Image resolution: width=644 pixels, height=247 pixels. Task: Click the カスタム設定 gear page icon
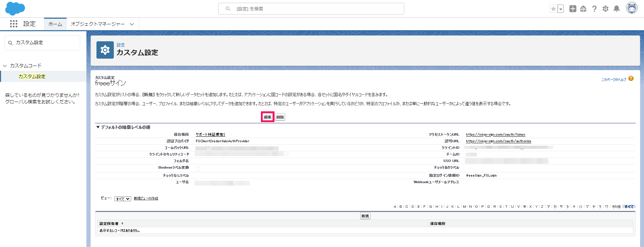105,50
